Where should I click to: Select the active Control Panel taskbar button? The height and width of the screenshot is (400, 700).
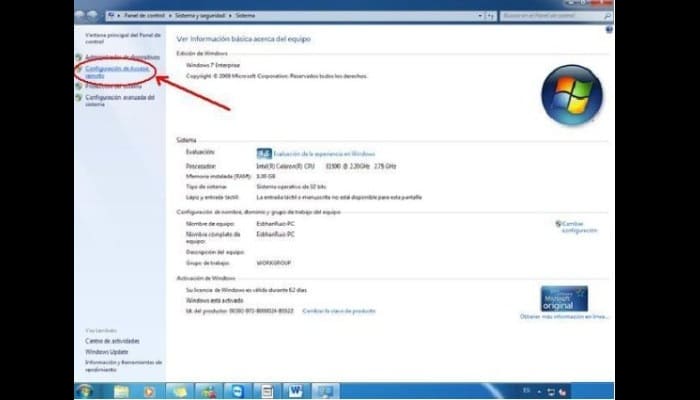point(325,392)
